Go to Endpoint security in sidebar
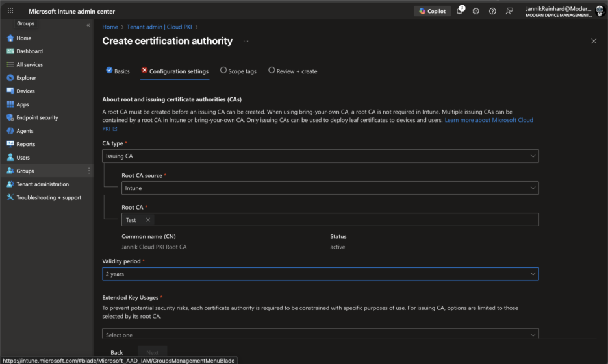 (x=37, y=118)
